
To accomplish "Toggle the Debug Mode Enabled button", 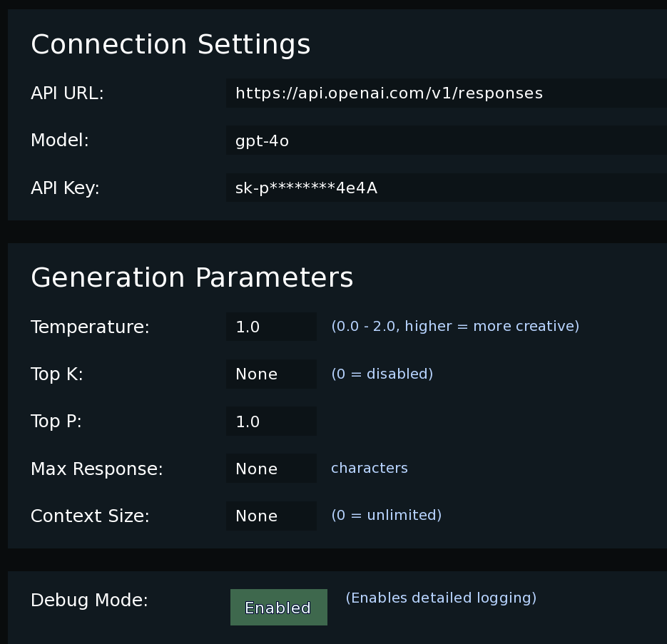I will (279, 608).
